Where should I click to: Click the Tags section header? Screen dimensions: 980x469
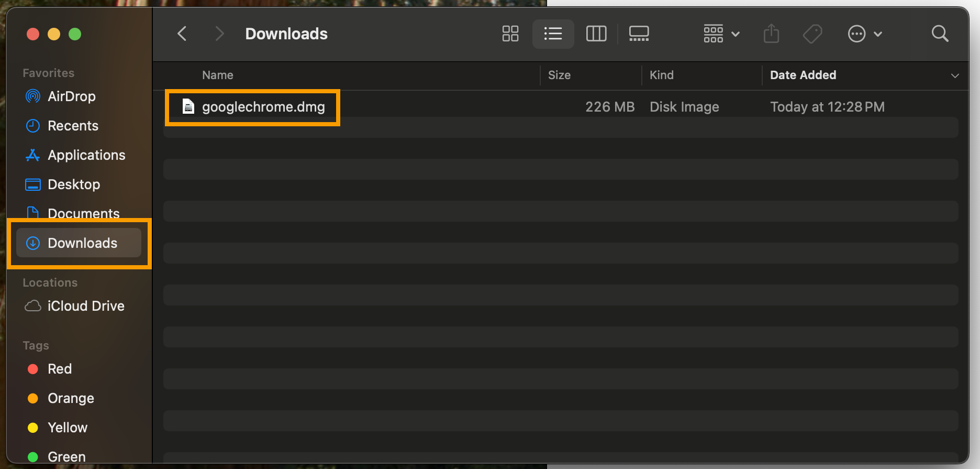(x=36, y=345)
